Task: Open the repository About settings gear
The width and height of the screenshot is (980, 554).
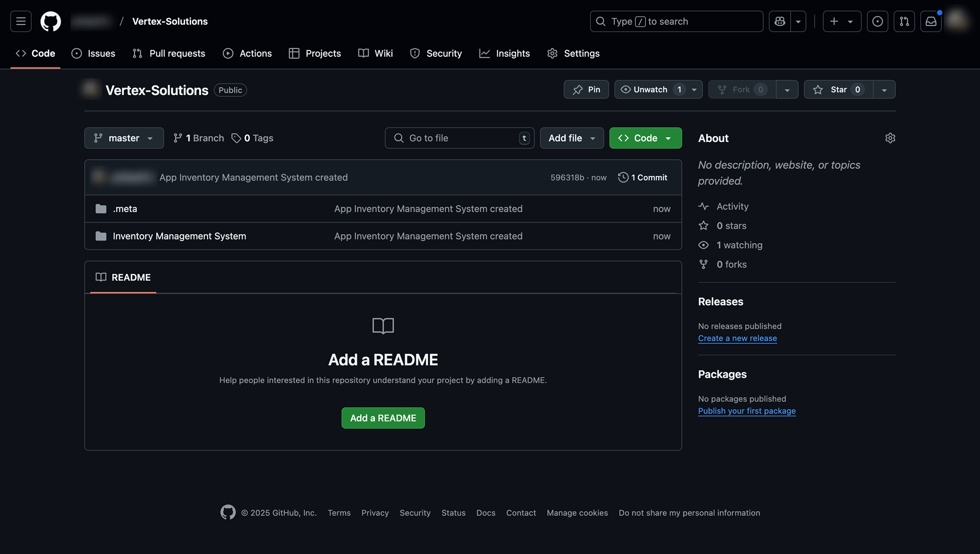Action: (891, 138)
